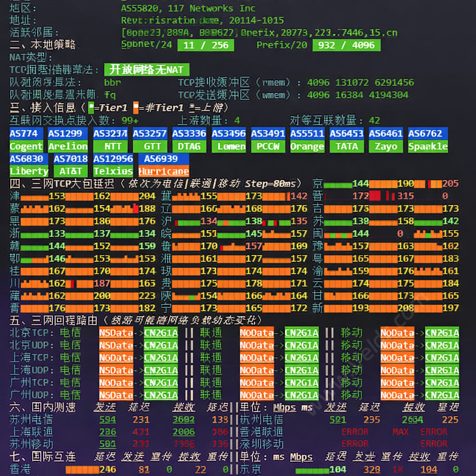This screenshot has height=476, width=476.
Task: Click latency value '205' in 京 row
Action: [450, 184]
